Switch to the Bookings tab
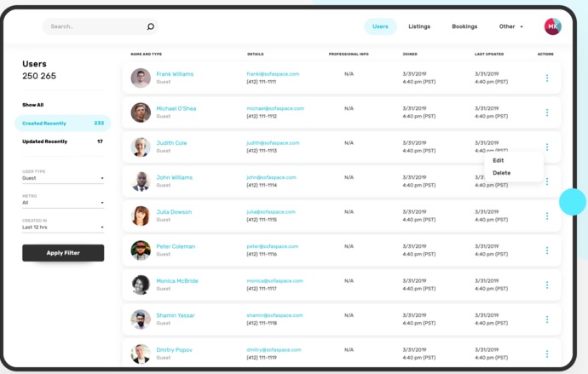 [x=464, y=26]
